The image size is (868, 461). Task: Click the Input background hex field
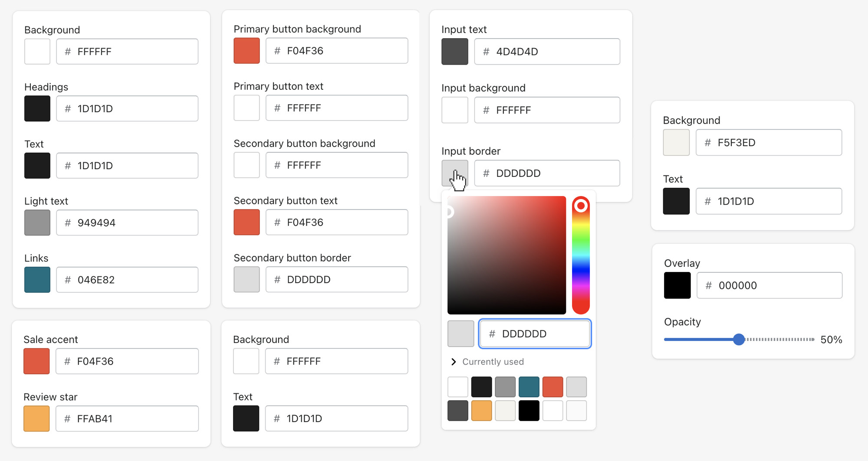[x=547, y=110]
